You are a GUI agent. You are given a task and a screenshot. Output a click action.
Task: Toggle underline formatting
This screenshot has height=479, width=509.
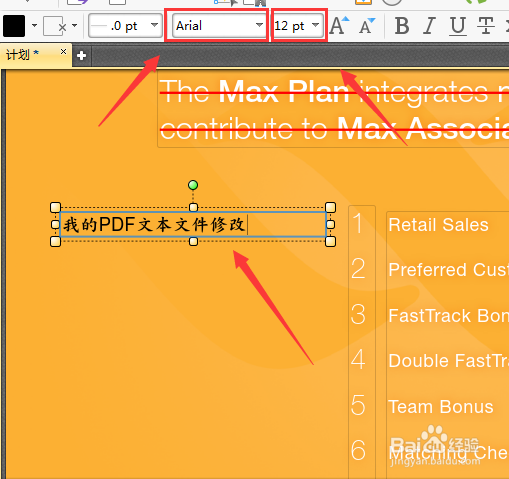tap(457, 26)
